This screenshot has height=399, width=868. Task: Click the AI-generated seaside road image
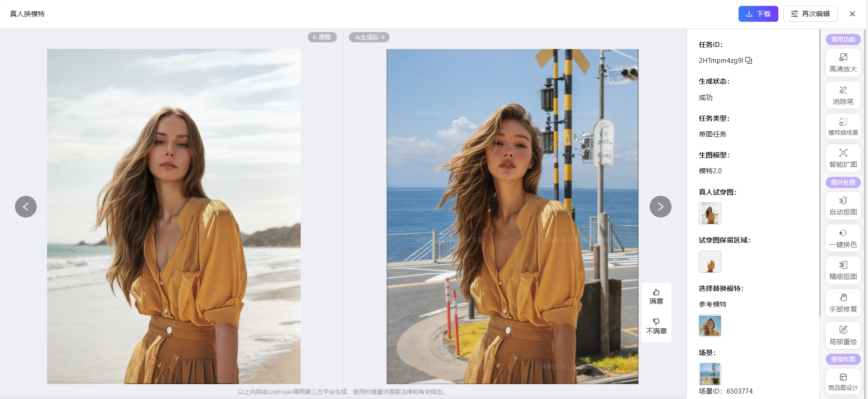[x=513, y=216]
